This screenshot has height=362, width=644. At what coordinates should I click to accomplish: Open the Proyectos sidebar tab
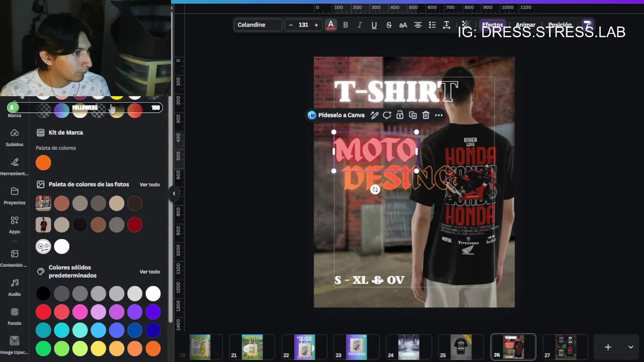pos(14,196)
